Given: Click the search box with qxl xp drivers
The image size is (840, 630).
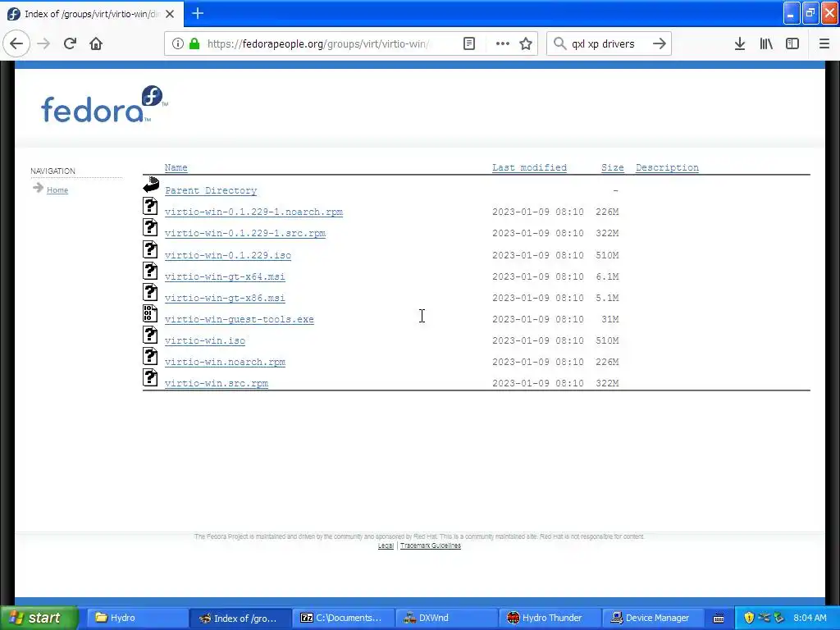Looking at the screenshot, I should click(609, 43).
